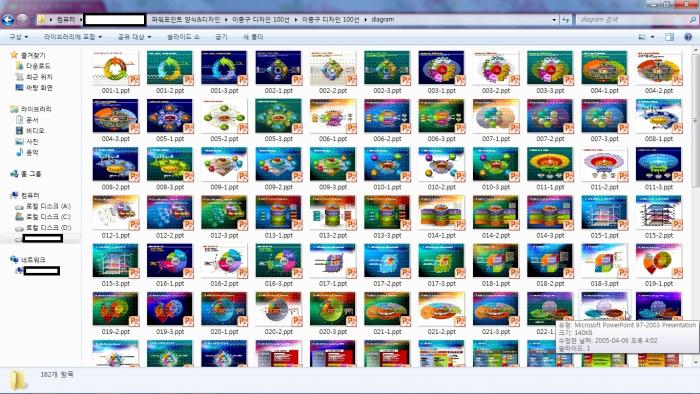700x394 pixels.
Task: Select 로컬 디스크 (C:) drive
Action: click(x=43, y=217)
